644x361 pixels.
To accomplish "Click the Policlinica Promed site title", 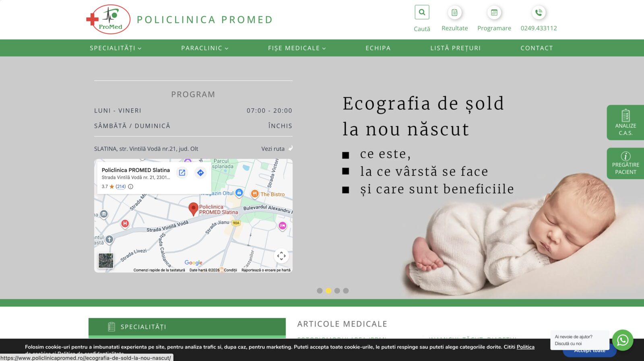I will (x=205, y=19).
